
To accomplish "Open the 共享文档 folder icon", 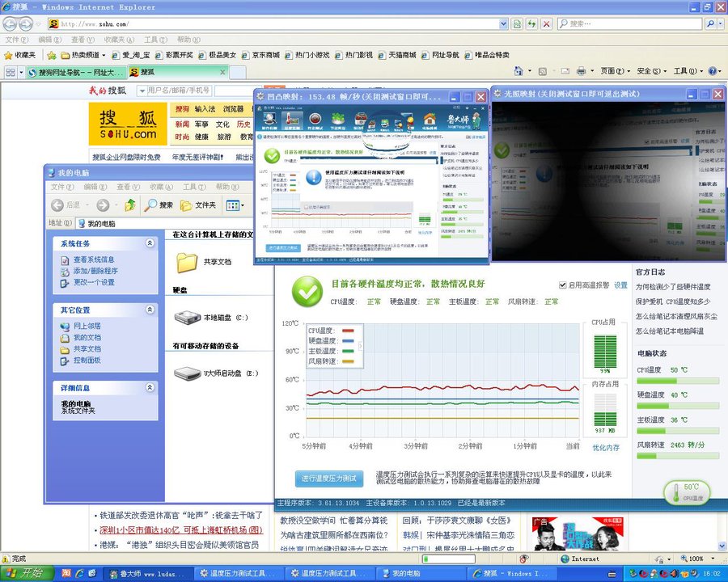I will click(188, 262).
